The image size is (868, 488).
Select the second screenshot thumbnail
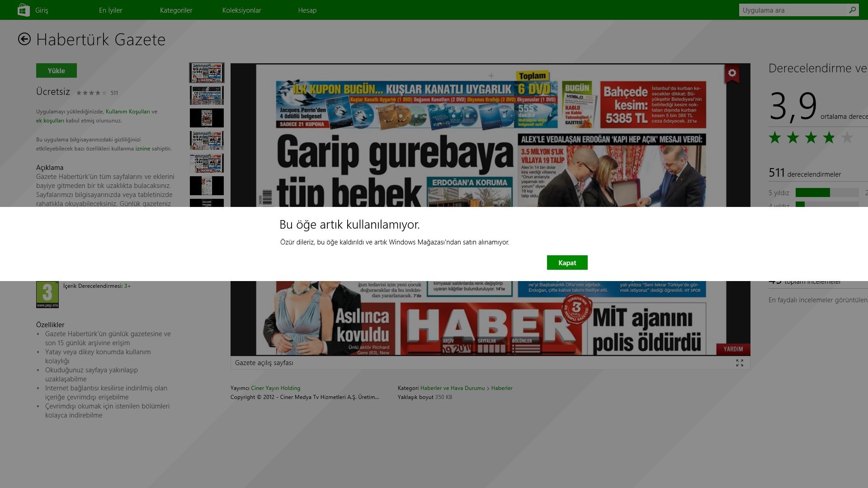pyautogui.click(x=207, y=95)
